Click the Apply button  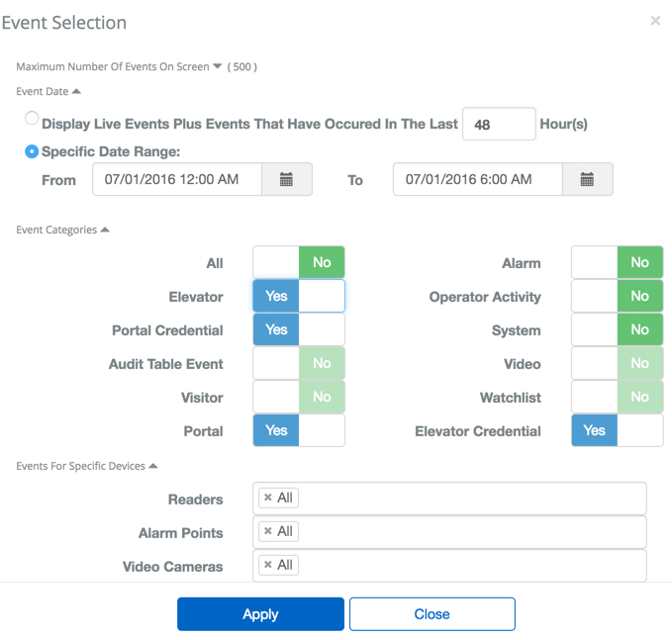tap(260, 614)
